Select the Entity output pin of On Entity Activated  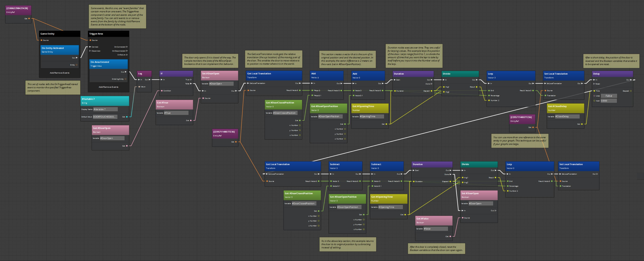pos(76,65)
